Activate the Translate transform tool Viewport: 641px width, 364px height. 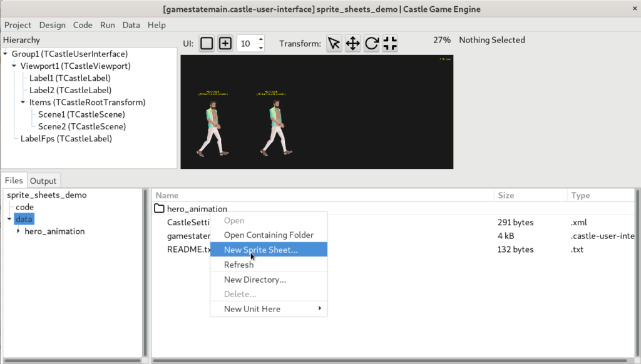[x=352, y=43]
